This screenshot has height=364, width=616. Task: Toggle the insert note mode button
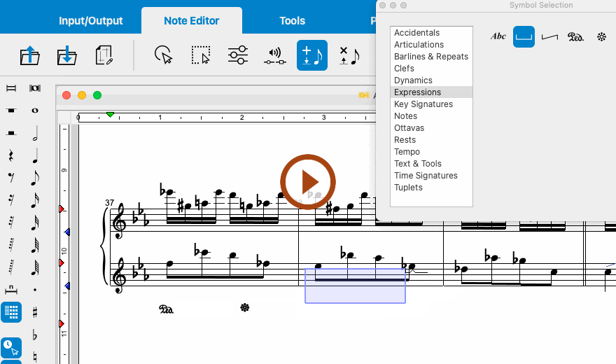click(x=312, y=55)
